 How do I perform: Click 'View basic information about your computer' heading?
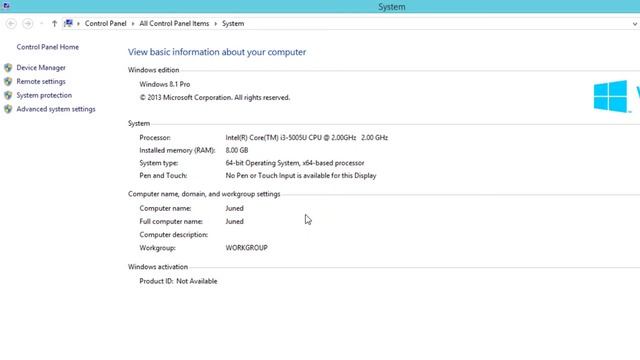click(217, 52)
